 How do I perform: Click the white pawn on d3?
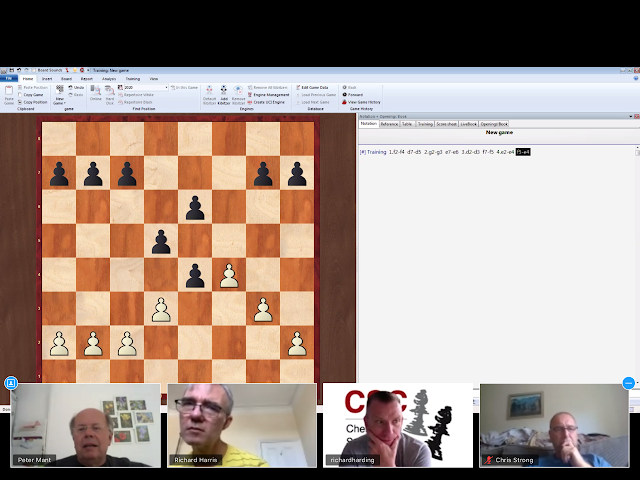(161, 309)
